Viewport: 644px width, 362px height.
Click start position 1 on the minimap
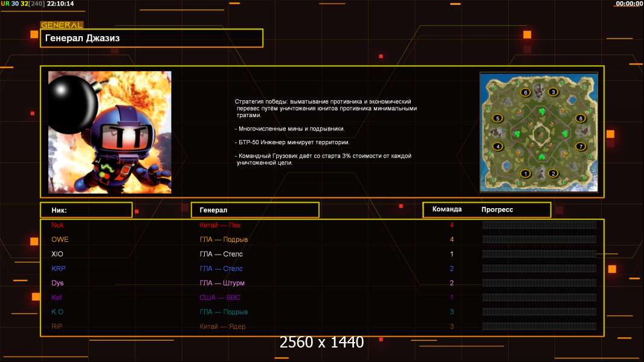click(x=525, y=174)
